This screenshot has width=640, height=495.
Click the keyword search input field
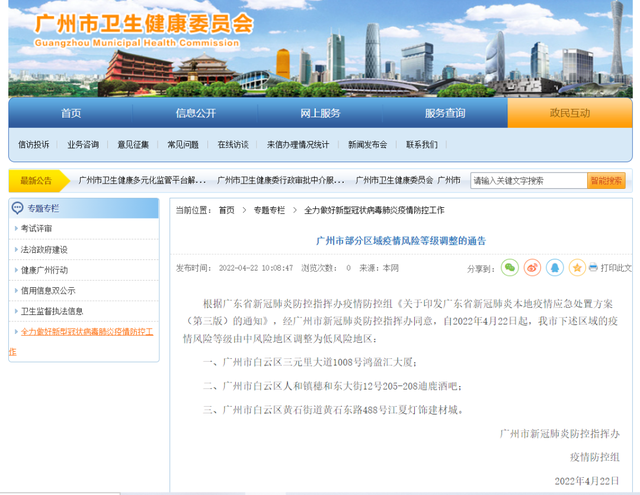(x=527, y=181)
